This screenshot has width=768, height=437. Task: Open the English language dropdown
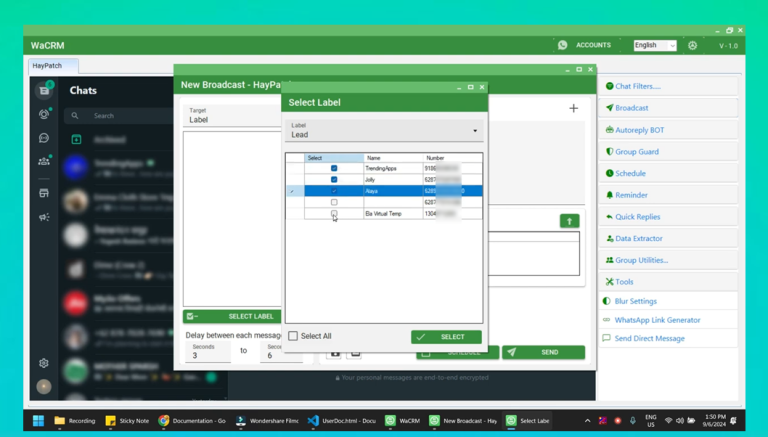coord(655,45)
